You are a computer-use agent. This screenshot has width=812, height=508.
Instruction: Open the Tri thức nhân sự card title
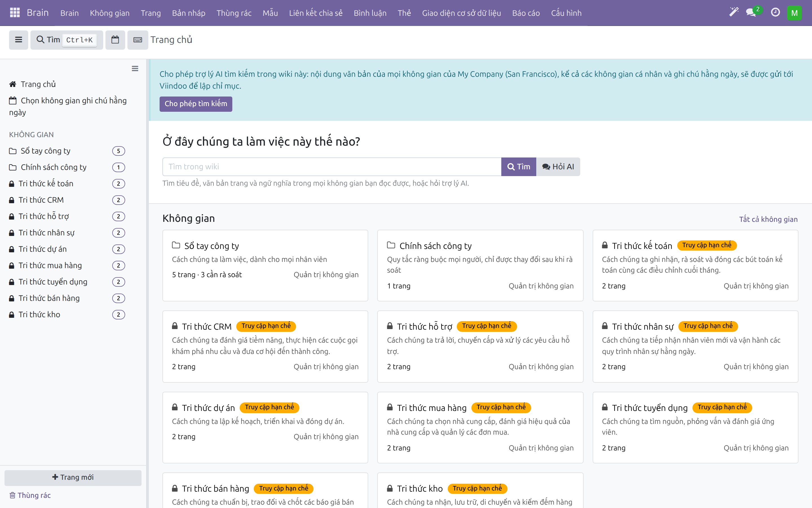pos(643,326)
